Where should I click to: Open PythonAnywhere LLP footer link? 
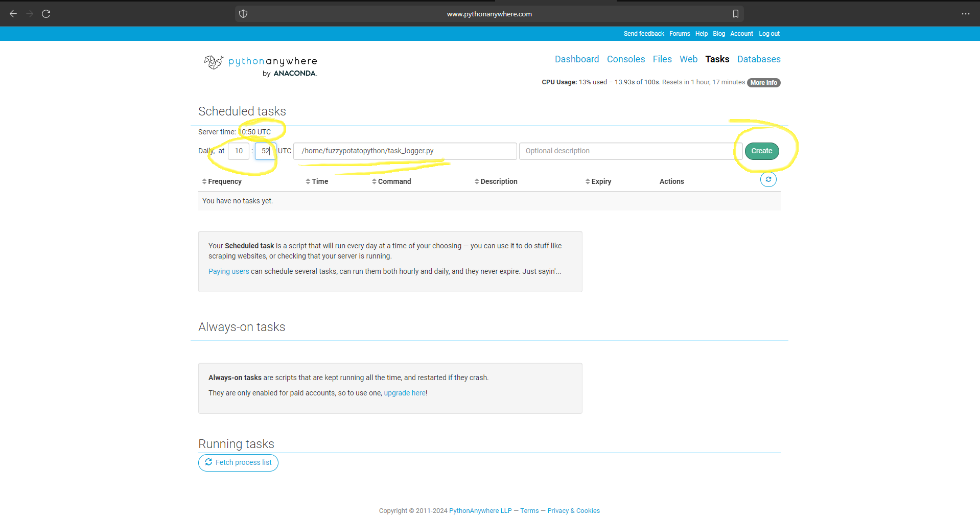(480, 511)
